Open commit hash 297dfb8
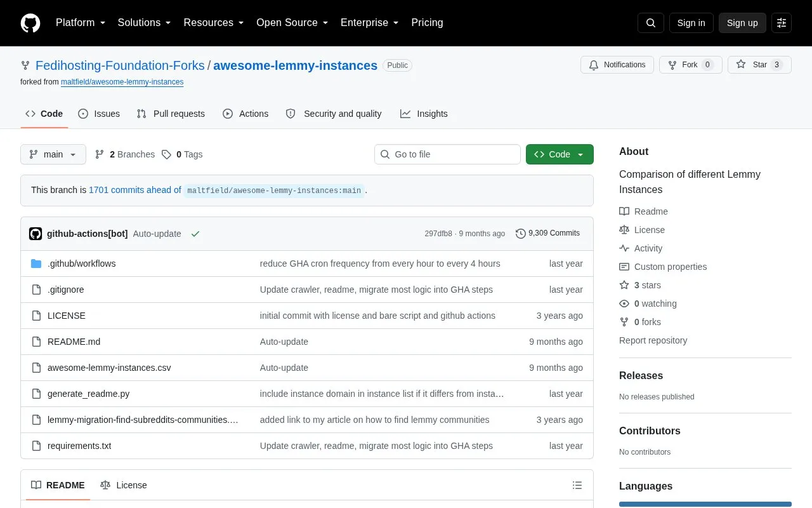 coord(438,234)
